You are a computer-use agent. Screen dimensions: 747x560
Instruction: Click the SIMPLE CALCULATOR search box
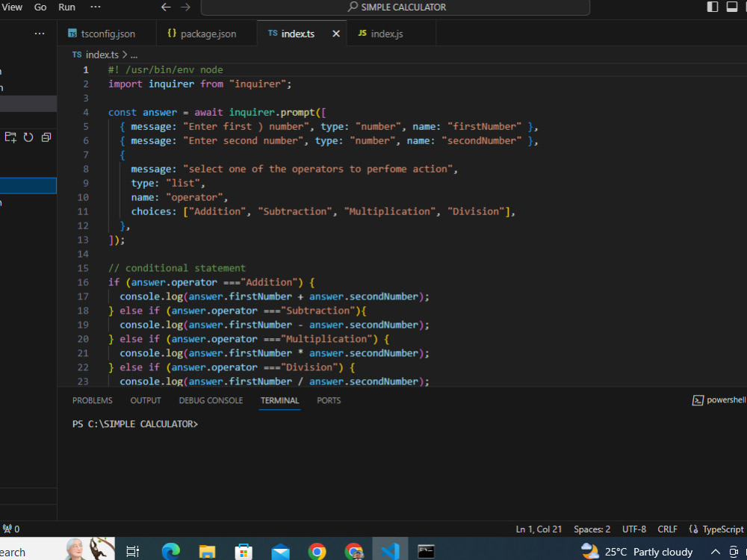tap(395, 7)
